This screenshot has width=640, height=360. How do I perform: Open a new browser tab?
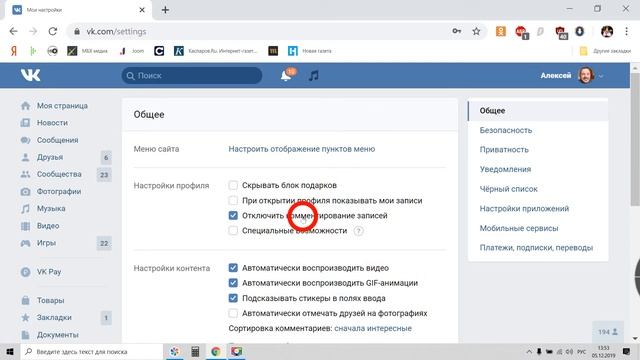tap(165, 10)
